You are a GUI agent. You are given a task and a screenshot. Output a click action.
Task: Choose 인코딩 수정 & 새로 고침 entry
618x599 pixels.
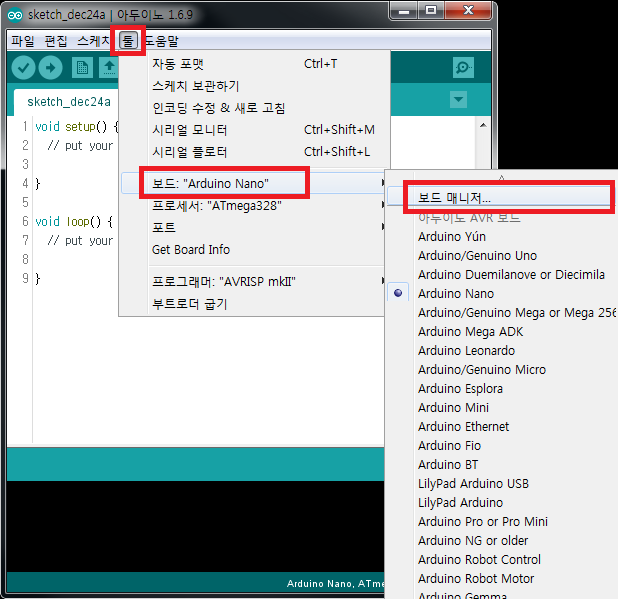tap(254, 108)
